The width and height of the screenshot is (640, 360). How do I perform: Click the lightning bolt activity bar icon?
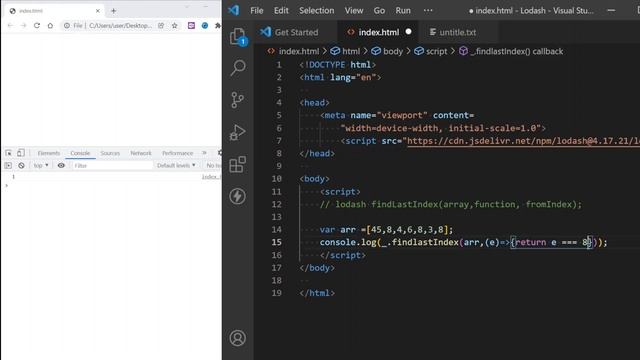click(237, 196)
